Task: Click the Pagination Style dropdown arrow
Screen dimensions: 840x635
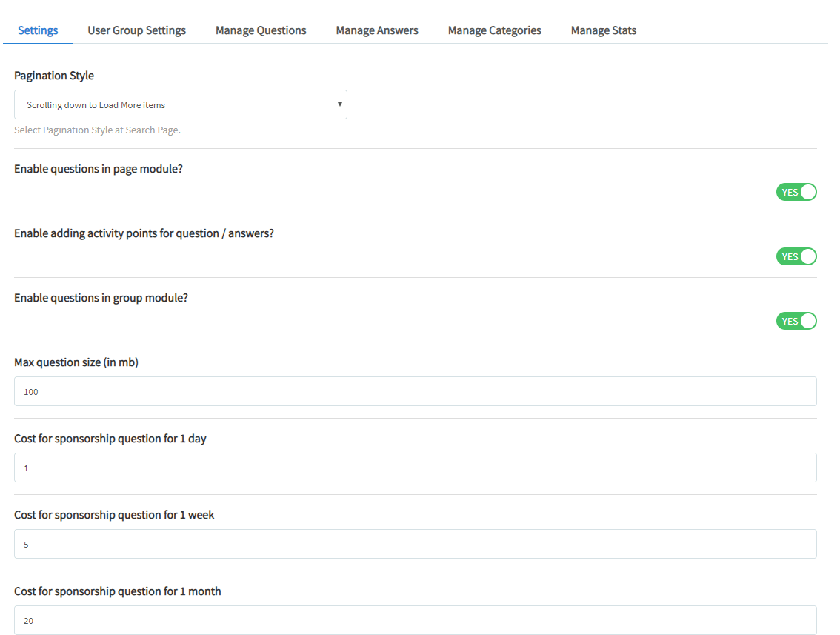Action: pos(340,104)
